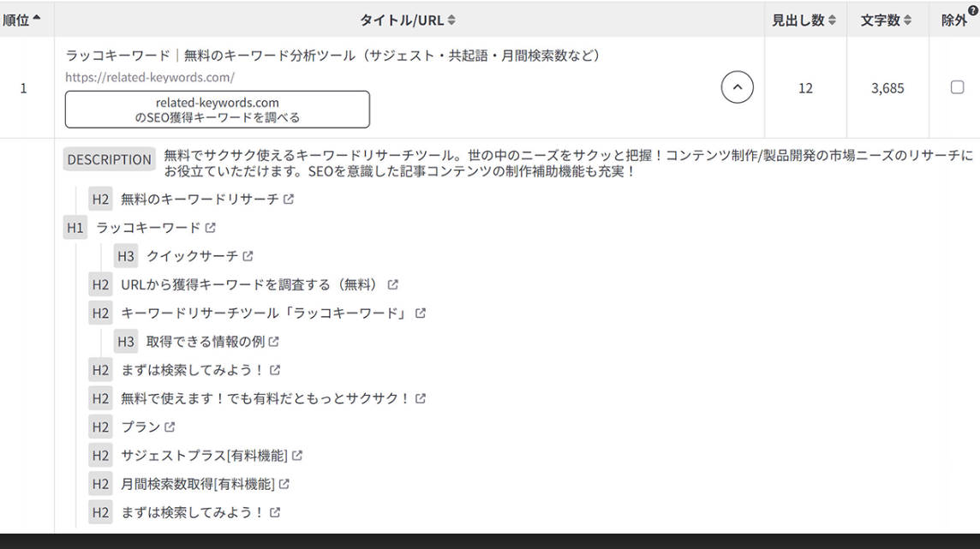Click the 除外 column header
The width and height of the screenshot is (980, 549).
coord(953,21)
